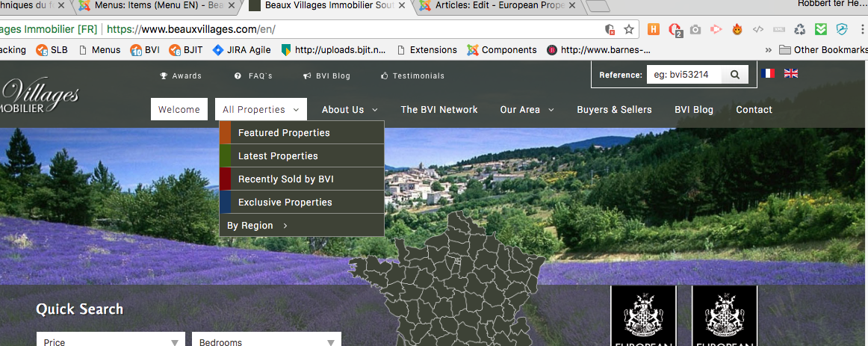Click the code brackets extension icon
The height and width of the screenshot is (346, 868).
(x=759, y=29)
